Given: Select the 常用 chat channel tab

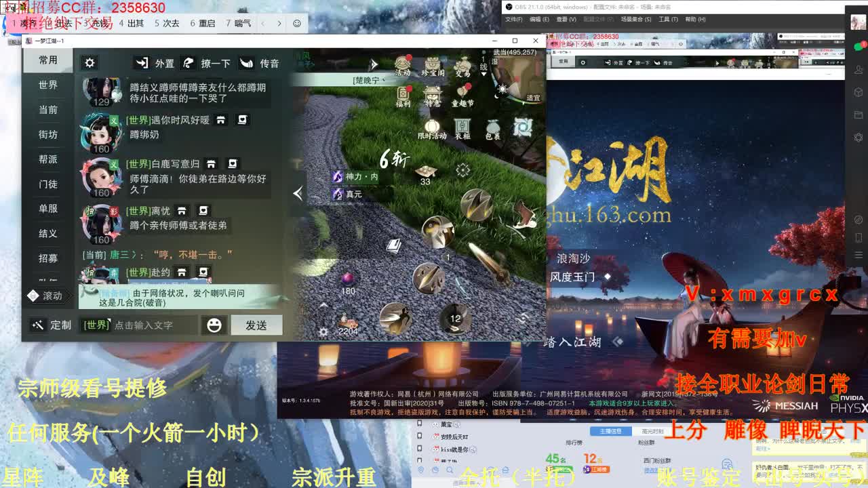Looking at the screenshot, I should point(48,60).
